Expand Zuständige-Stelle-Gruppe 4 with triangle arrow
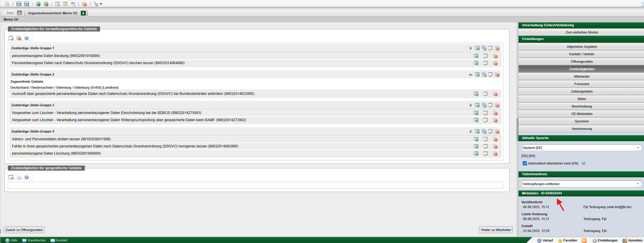This screenshot has width=644, height=243. coord(471,132)
